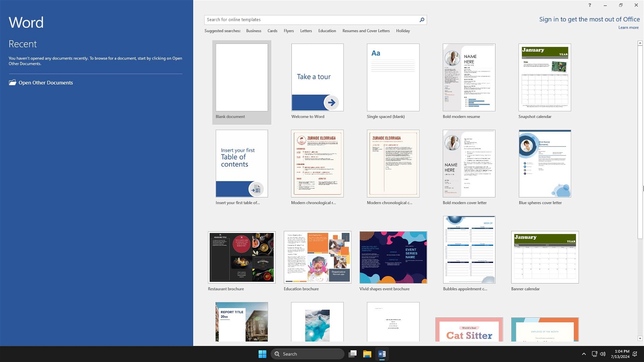
Task: Click the search magnifier icon for templates
Action: click(421, 19)
